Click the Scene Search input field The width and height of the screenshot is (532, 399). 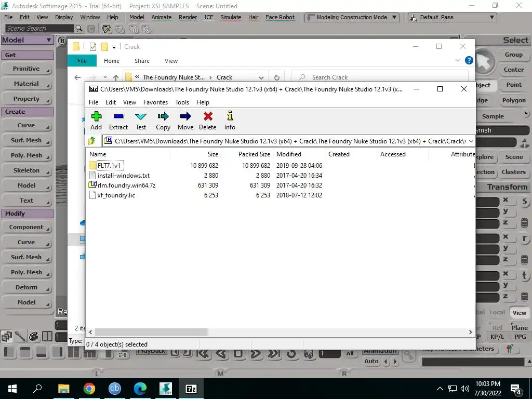click(x=39, y=29)
